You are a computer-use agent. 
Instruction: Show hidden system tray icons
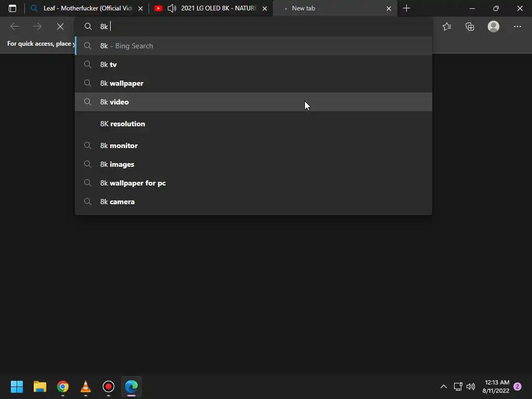pyautogui.click(x=444, y=387)
